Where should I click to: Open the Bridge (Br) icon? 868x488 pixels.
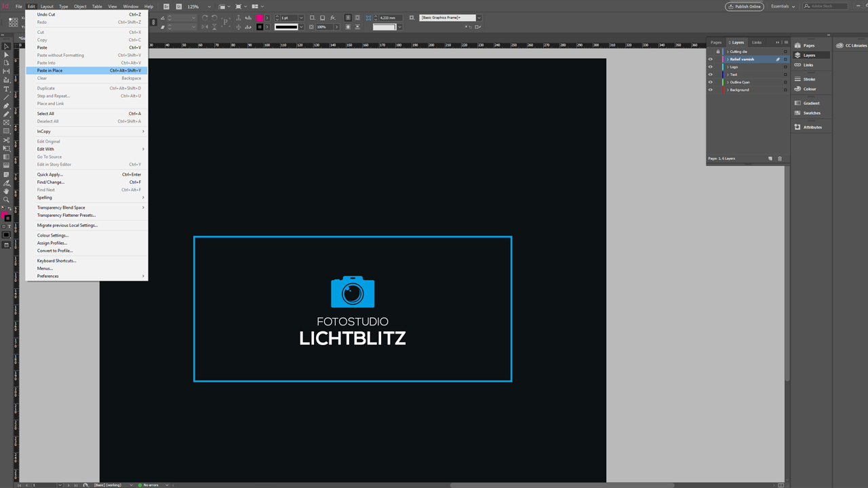pos(167,7)
